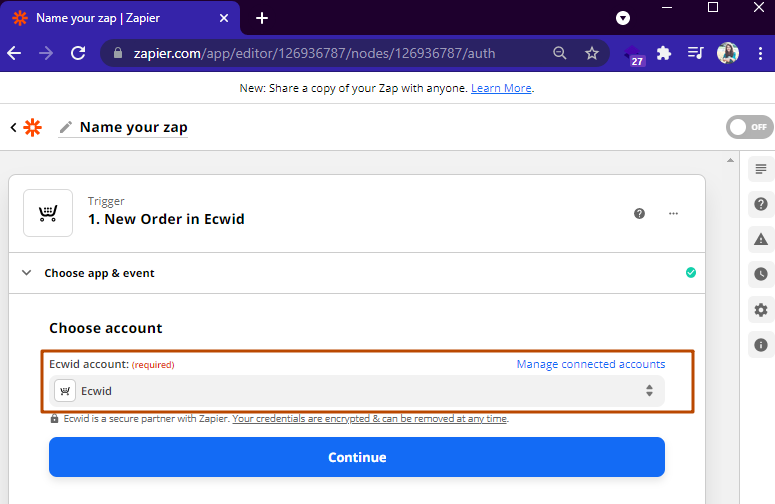Toggle the zap OFF switch on
The image size is (775, 504).
click(749, 127)
